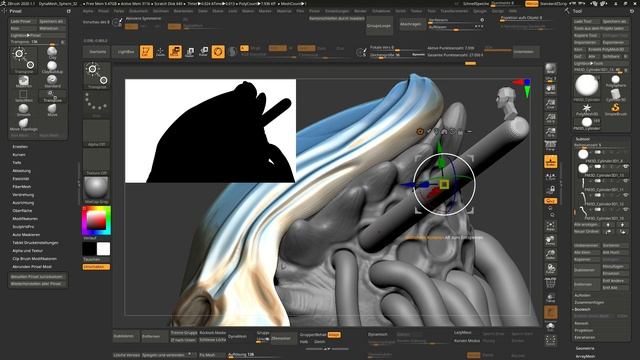
Task: Open the Transformieren menu
Action: [454, 11]
